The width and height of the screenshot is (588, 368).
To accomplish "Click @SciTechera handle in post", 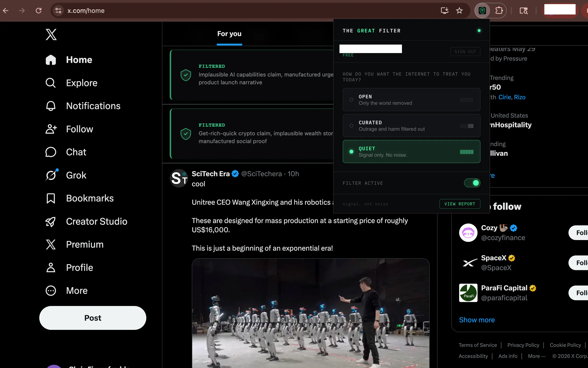I will (x=261, y=174).
